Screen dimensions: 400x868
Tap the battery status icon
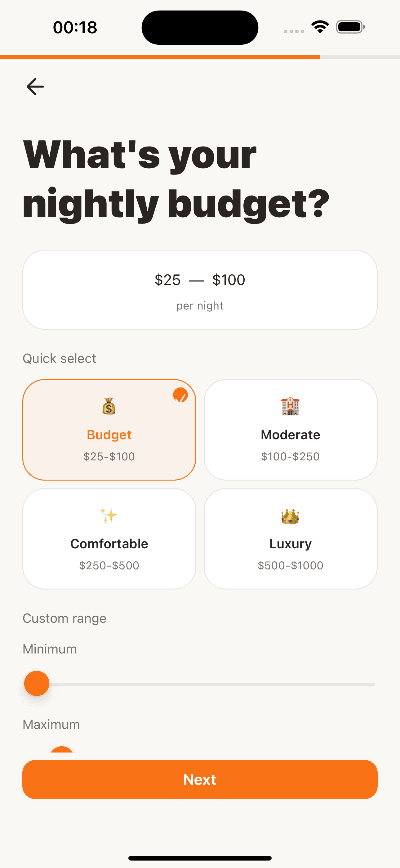[x=350, y=27]
